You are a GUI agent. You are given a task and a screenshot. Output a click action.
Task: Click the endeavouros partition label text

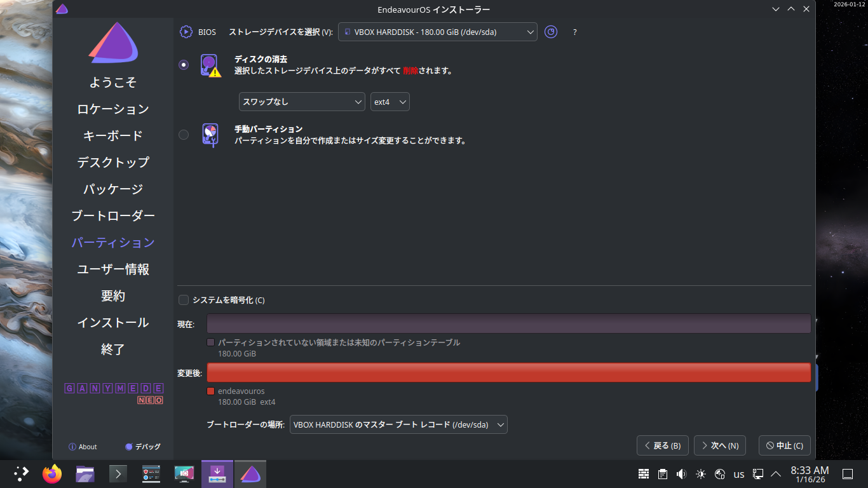click(241, 391)
